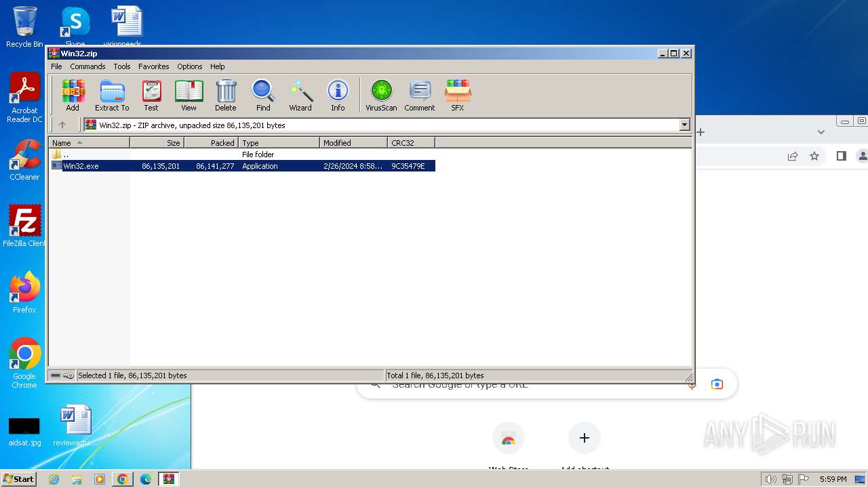Click the SFX toolbar icon
Screen dimensions: 868x488
click(x=458, y=95)
